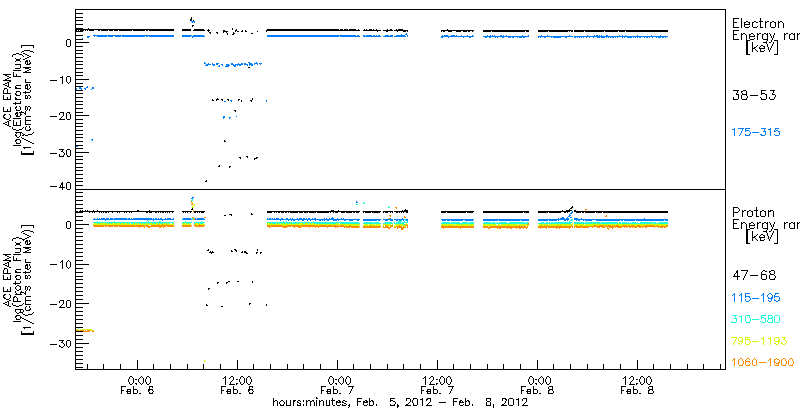Click the orange 1060-1900 proton legend entry
This screenshot has height=410, width=800.
(x=762, y=363)
